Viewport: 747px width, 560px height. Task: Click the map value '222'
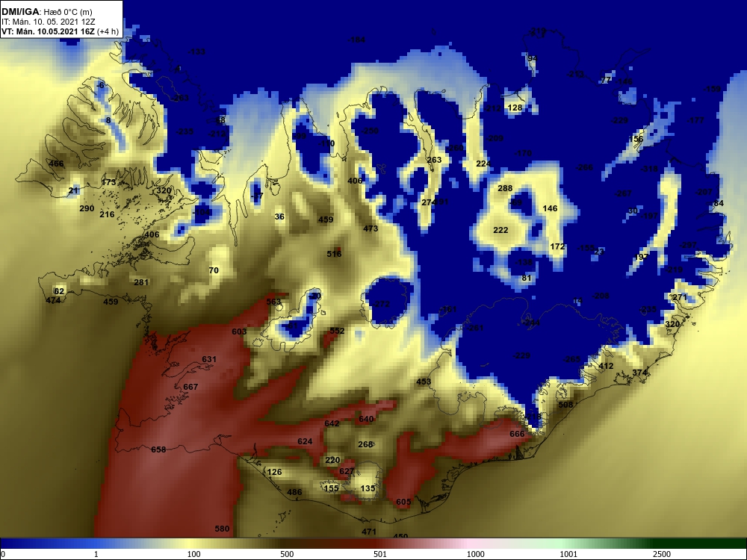(500, 230)
